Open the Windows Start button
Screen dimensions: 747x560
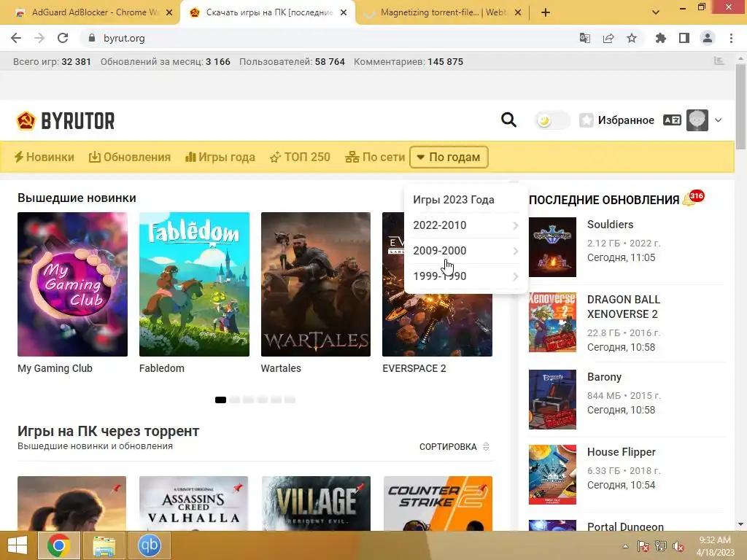[18, 545]
